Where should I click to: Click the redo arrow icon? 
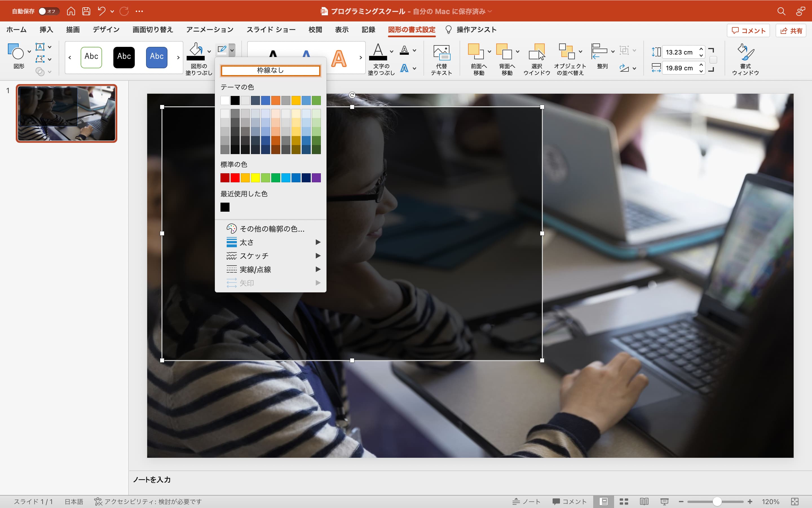point(124,11)
